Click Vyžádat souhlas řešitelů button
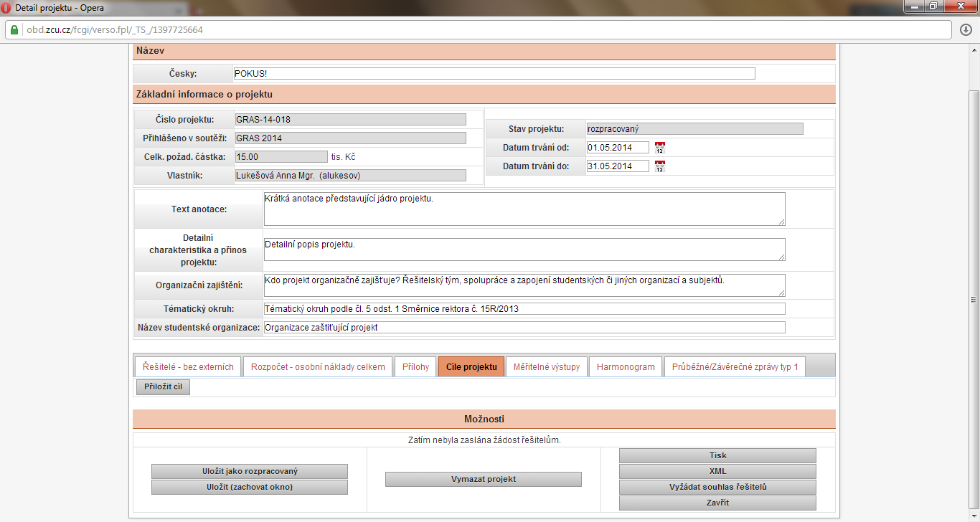This screenshot has height=522, width=980. [717, 487]
